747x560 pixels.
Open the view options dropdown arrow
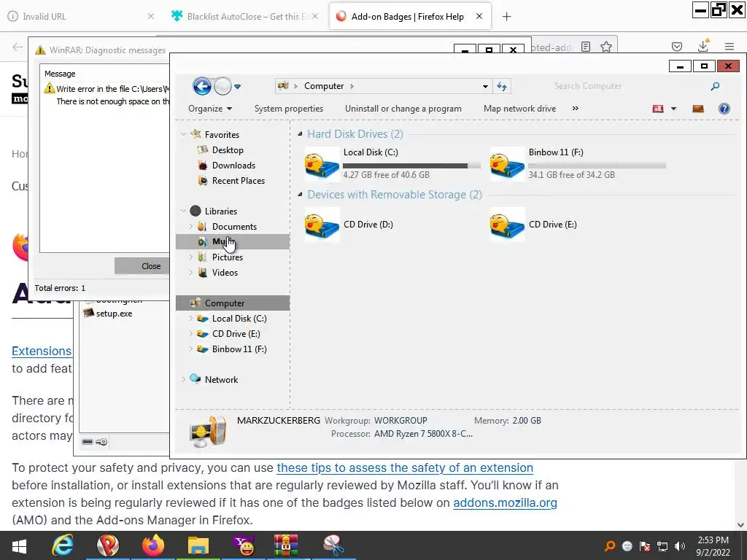[673, 109]
